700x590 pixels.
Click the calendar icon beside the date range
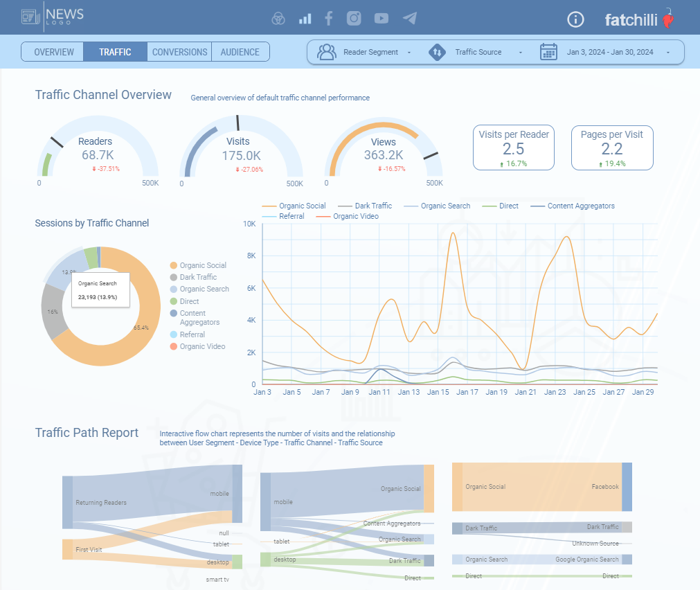[549, 52]
